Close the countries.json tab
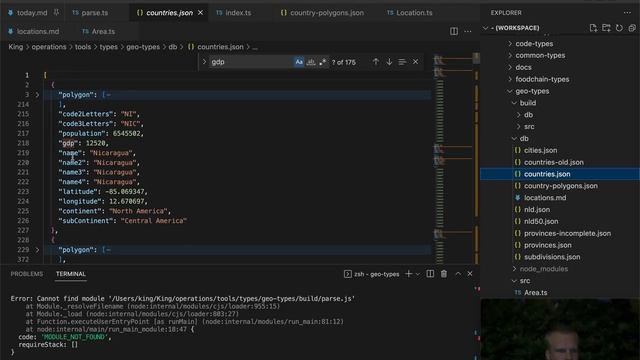Screen dimensions: 640x360 point(200,13)
